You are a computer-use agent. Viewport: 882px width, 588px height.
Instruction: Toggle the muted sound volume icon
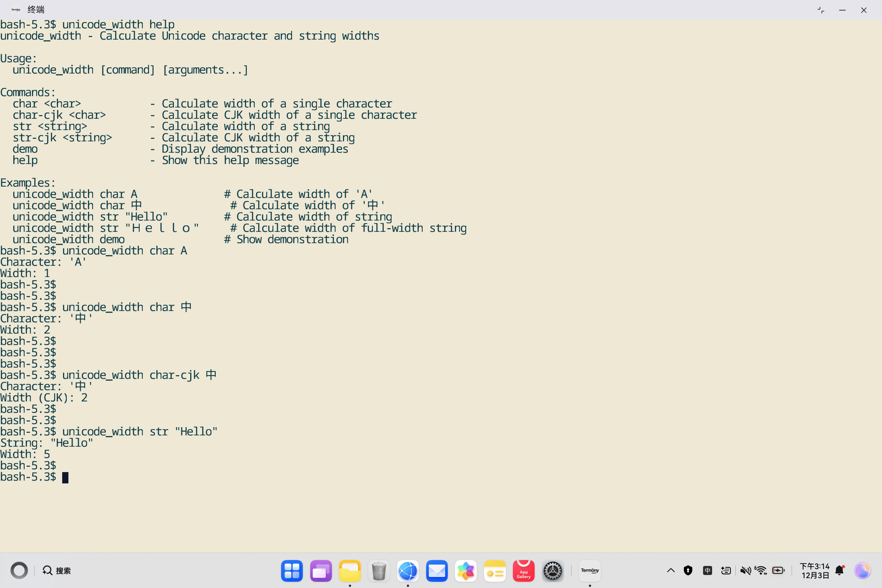(745, 571)
